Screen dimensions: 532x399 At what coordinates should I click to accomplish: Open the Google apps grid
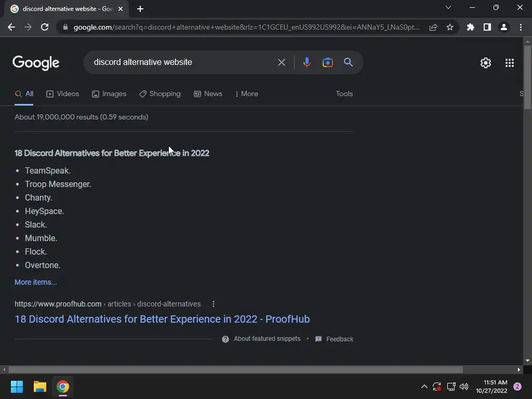tap(510, 63)
